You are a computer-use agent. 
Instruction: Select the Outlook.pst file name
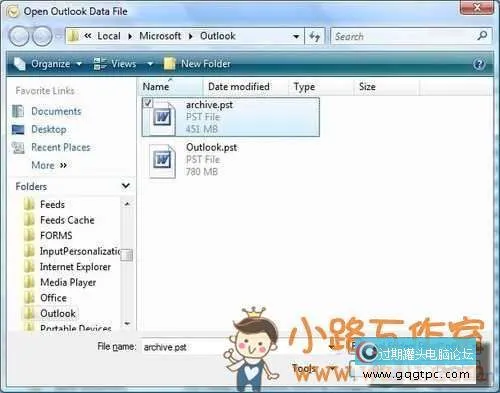[x=212, y=147]
